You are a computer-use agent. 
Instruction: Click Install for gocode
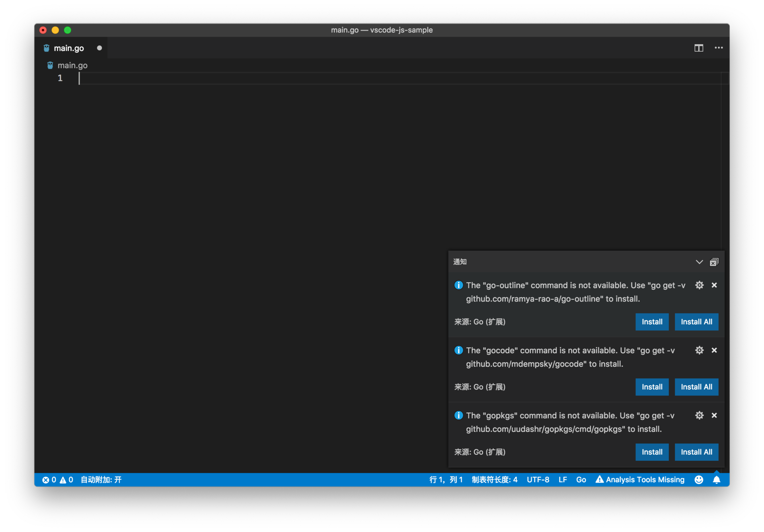(652, 387)
